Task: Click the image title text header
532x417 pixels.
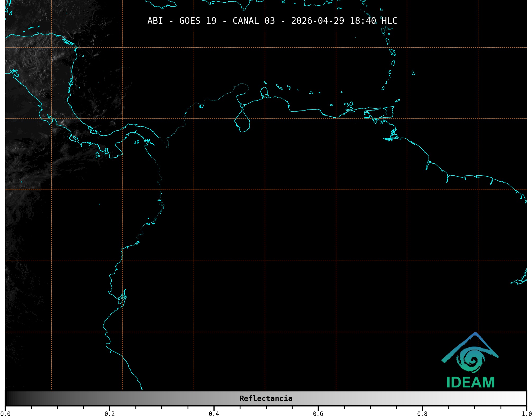Action: [272, 21]
